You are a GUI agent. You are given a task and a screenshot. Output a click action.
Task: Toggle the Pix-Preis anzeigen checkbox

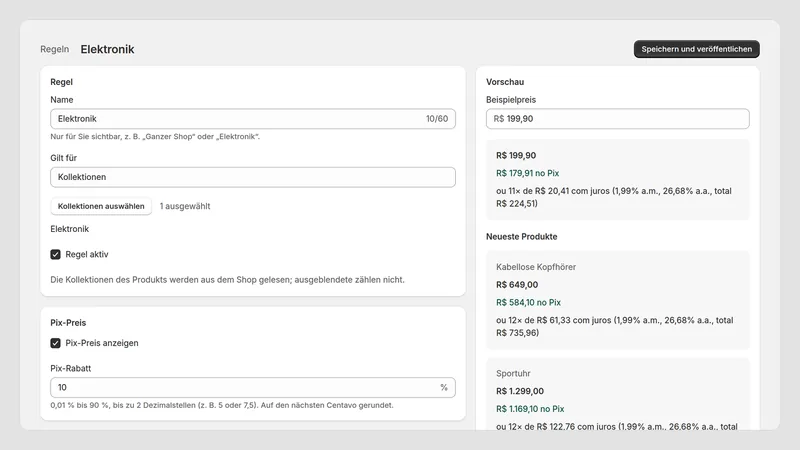click(56, 343)
